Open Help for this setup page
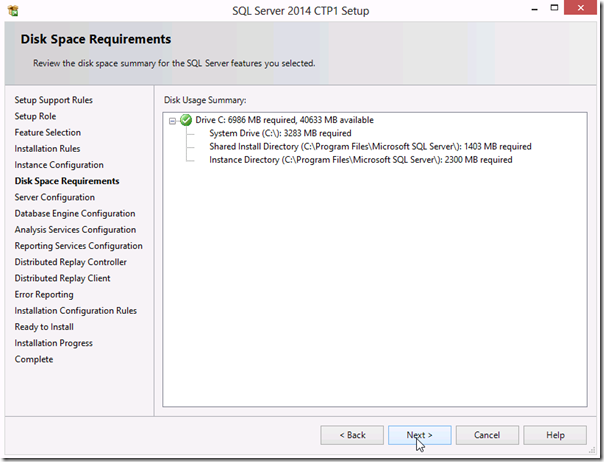Viewport: 604px width, 462px height. click(x=555, y=435)
